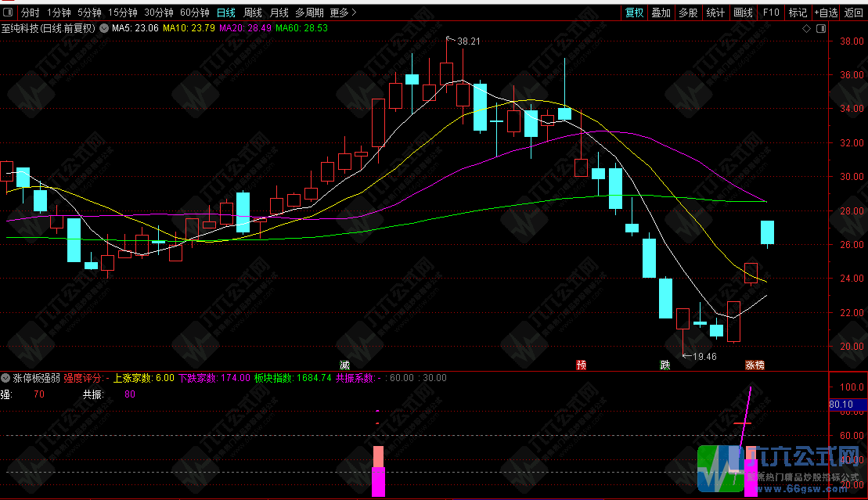Image resolution: width=868 pixels, height=500 pixels.
Task: Switch to 月线 monthly chart
Action: pos(279,13)
